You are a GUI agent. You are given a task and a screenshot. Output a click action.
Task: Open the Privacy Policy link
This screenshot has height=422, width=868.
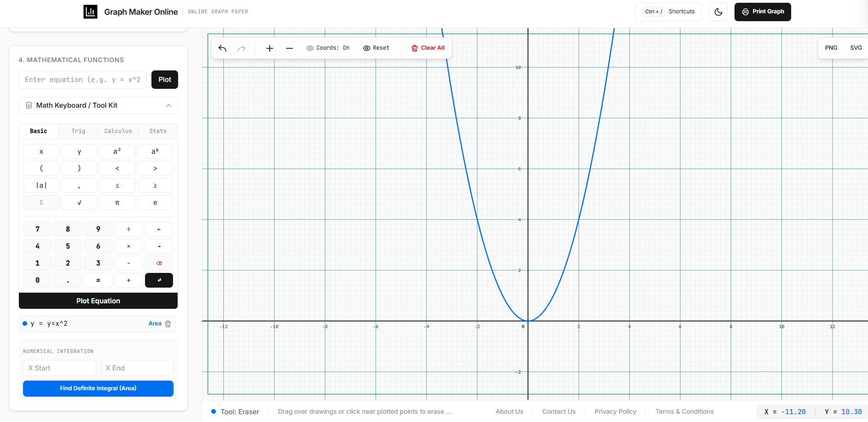[615, 411]
